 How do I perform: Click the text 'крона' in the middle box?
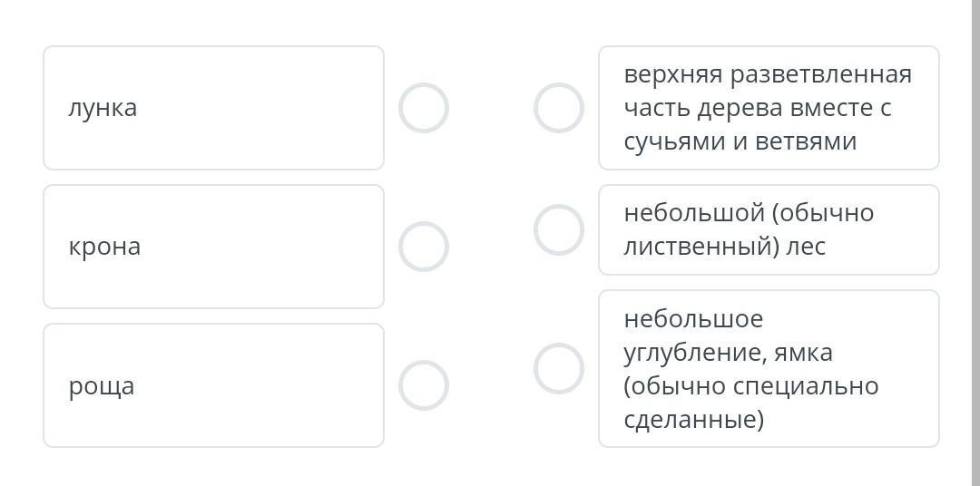(104, 247)
